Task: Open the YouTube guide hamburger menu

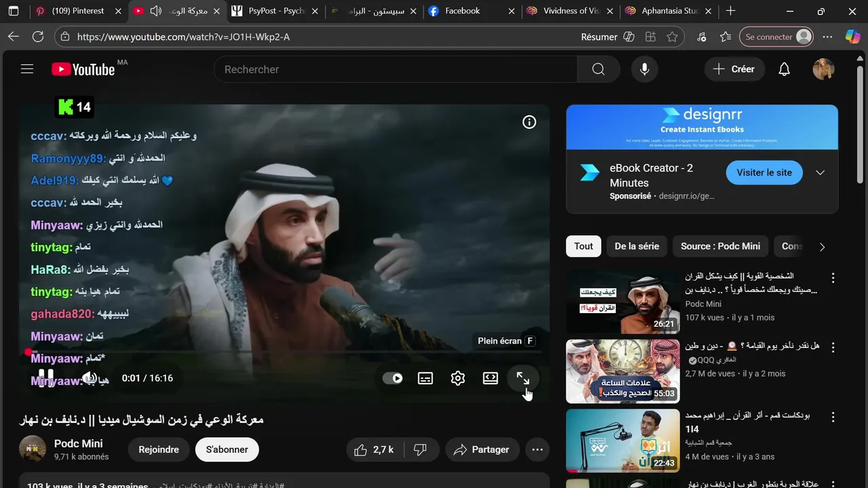Action: point(27,69)
